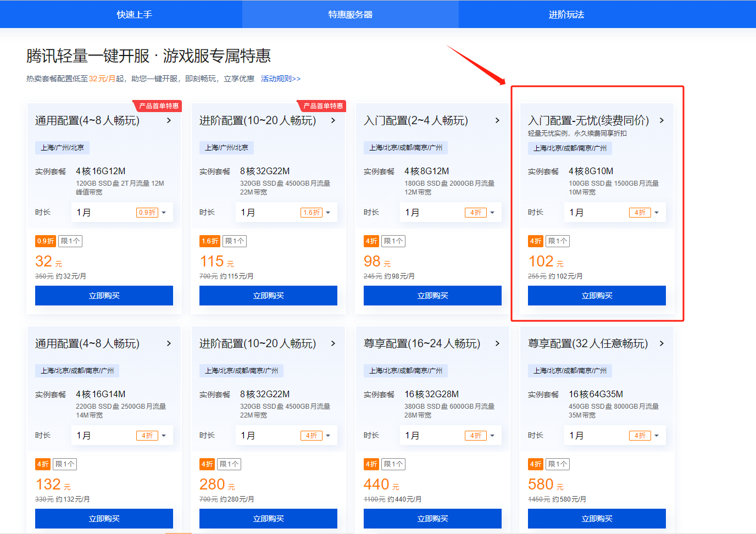Click chevron beside 入门配置-无忧(续费同价)
Image resolution: width=756 pixels, height=534 pixels.
pos(661,120)
